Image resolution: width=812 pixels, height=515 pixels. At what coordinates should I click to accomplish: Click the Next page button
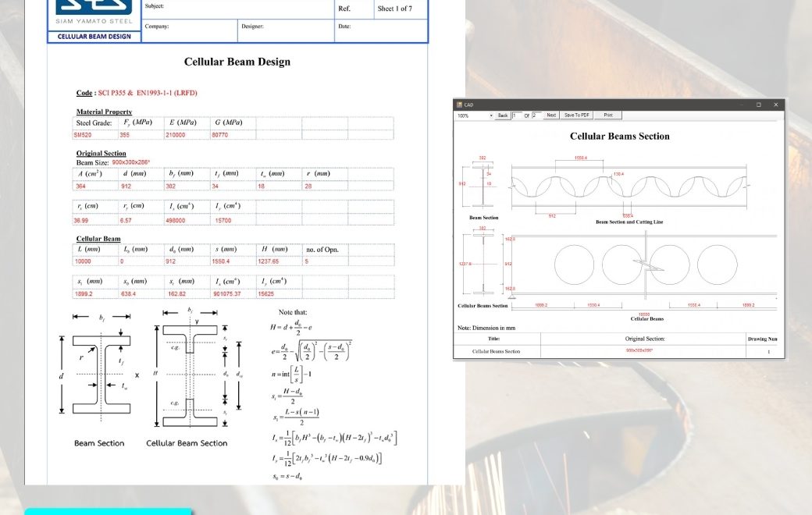pos(551,115)
